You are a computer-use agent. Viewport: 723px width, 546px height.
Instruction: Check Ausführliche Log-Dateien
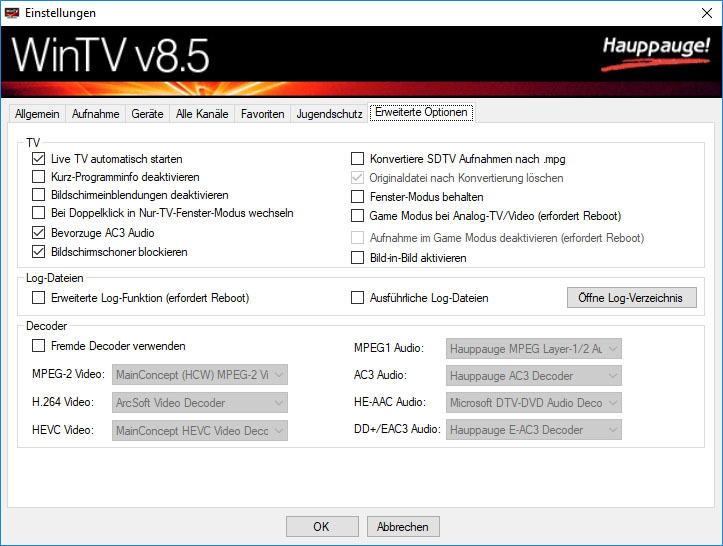pyautogui.click(x=357, y=298)
